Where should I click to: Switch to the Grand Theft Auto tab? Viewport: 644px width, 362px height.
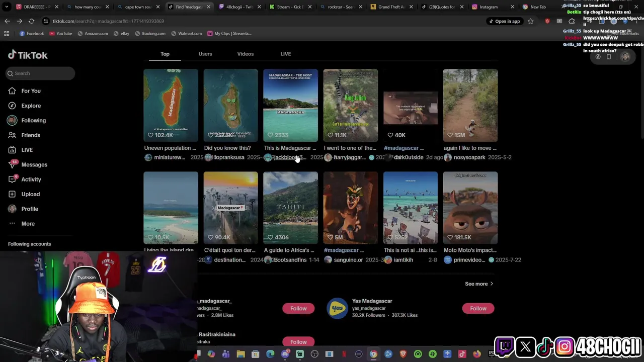(391, 7)
